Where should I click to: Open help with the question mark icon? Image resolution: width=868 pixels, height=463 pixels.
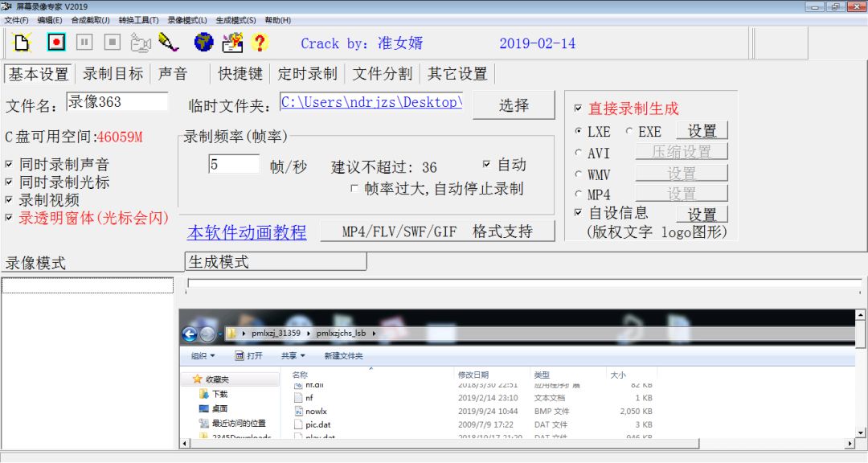pos(260,42)
